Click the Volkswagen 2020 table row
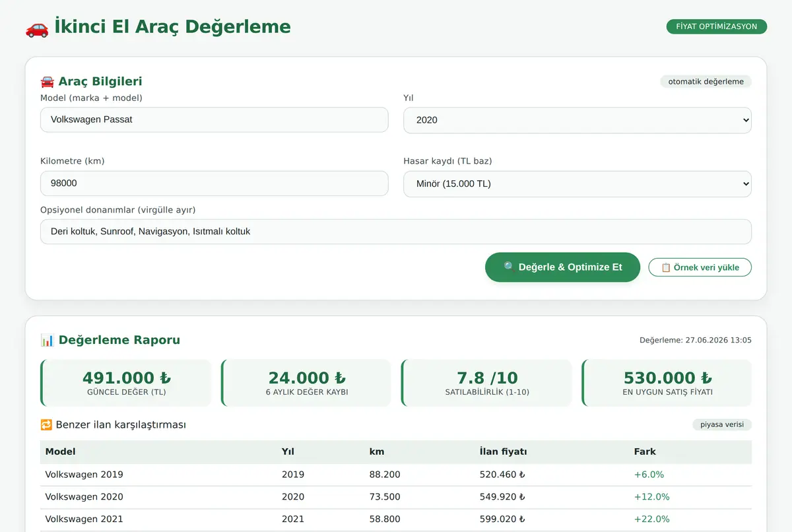Screen dimensions: 792x532 coord(396,497)
